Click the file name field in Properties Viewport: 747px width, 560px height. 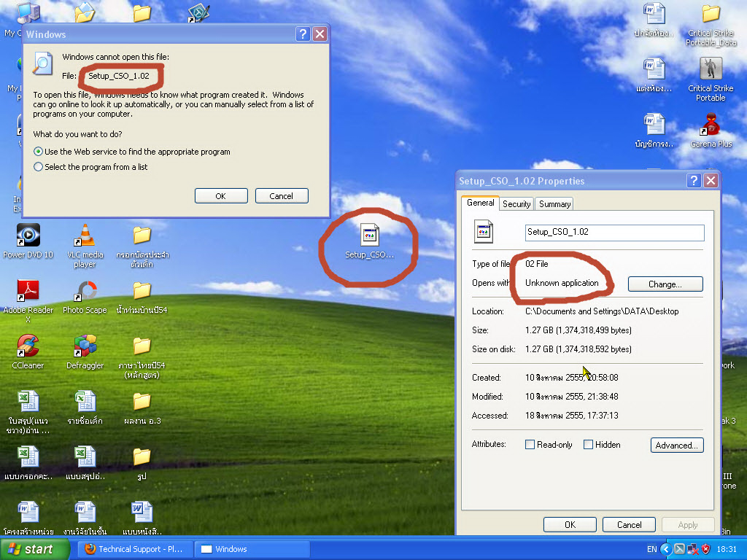click(614, 233)
